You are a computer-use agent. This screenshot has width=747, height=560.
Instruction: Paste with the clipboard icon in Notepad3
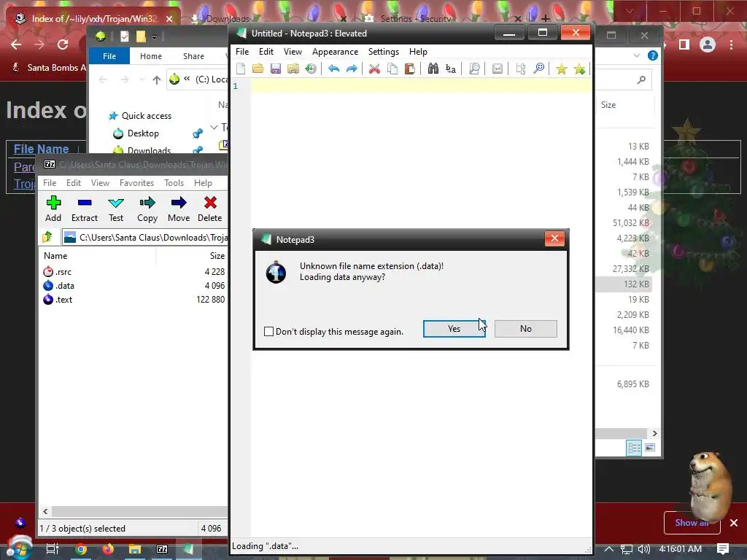click(x=410, y=69)
